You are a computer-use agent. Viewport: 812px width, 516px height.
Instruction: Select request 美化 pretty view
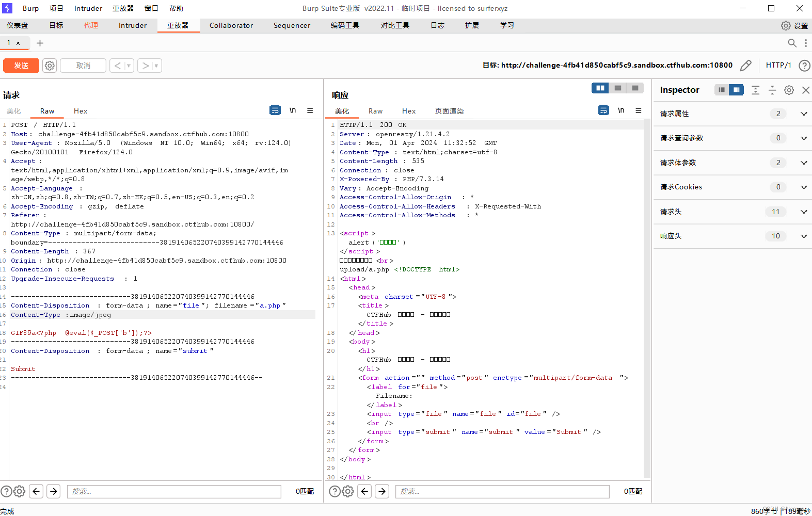point(14,111)
